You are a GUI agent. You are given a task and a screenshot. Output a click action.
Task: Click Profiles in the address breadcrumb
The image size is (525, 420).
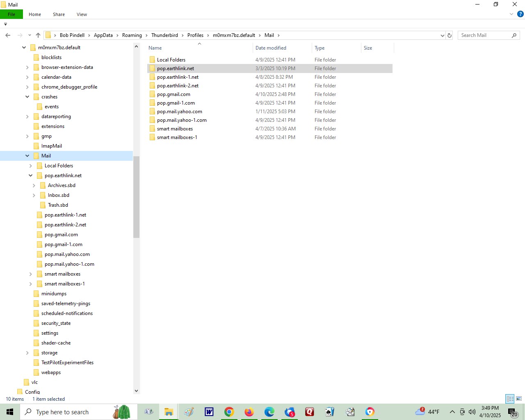point(195,35)
